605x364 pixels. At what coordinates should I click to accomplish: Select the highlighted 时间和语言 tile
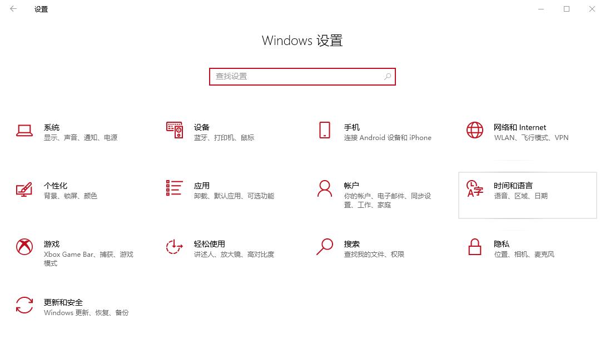click(x=527, y=195)
